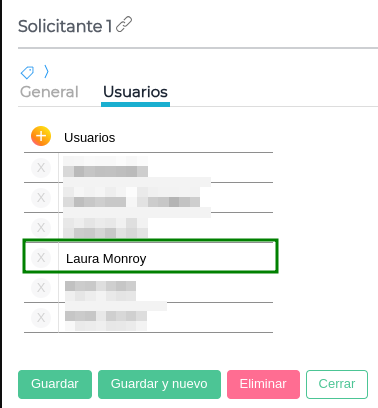
Task: Click the pink Eliminar button
Action: tap(263, 384)
